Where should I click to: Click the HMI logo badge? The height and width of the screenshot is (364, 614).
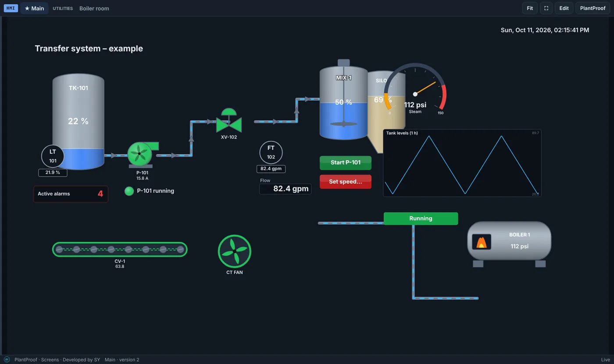11,8
